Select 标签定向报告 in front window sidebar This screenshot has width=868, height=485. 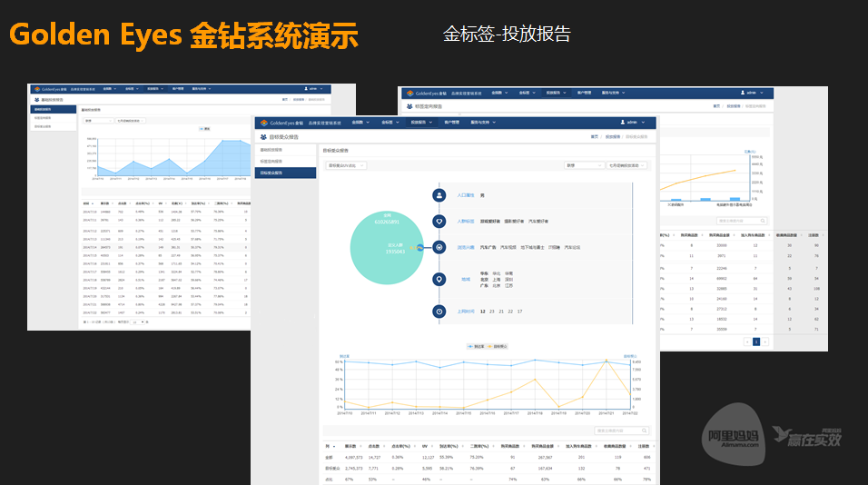click(x=286, y=162)
